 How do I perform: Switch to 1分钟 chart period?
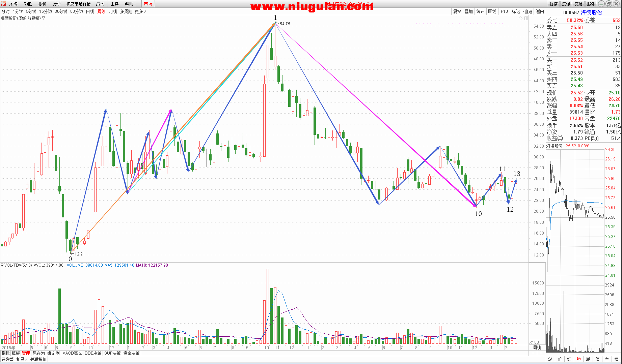tap(18, 11)
